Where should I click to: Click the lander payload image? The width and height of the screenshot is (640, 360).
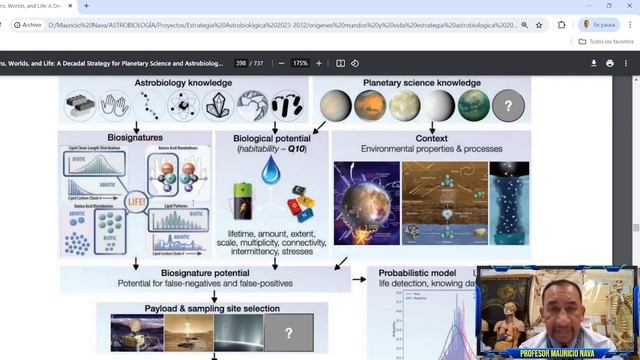click(137, 333)
